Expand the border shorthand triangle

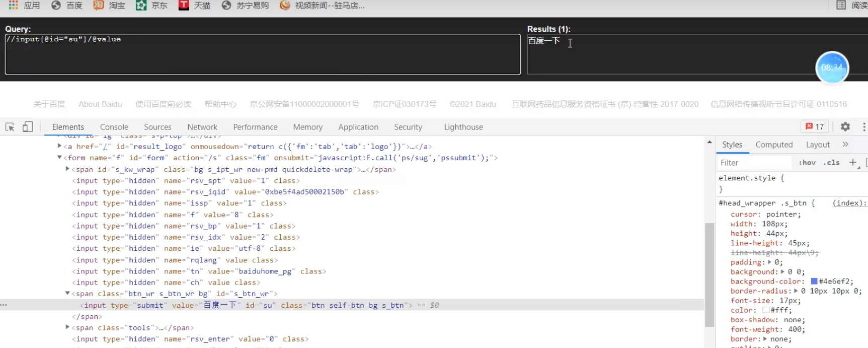pos(765,339)
